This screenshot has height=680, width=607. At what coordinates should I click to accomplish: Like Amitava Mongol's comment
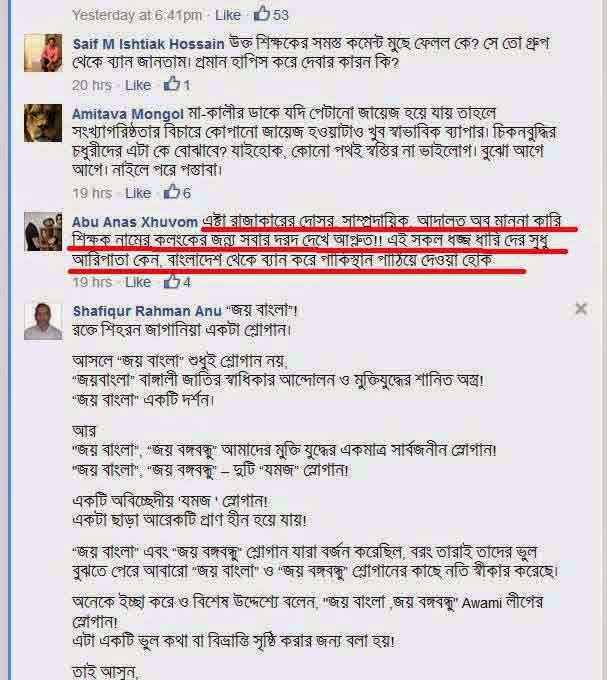point(138,193)
